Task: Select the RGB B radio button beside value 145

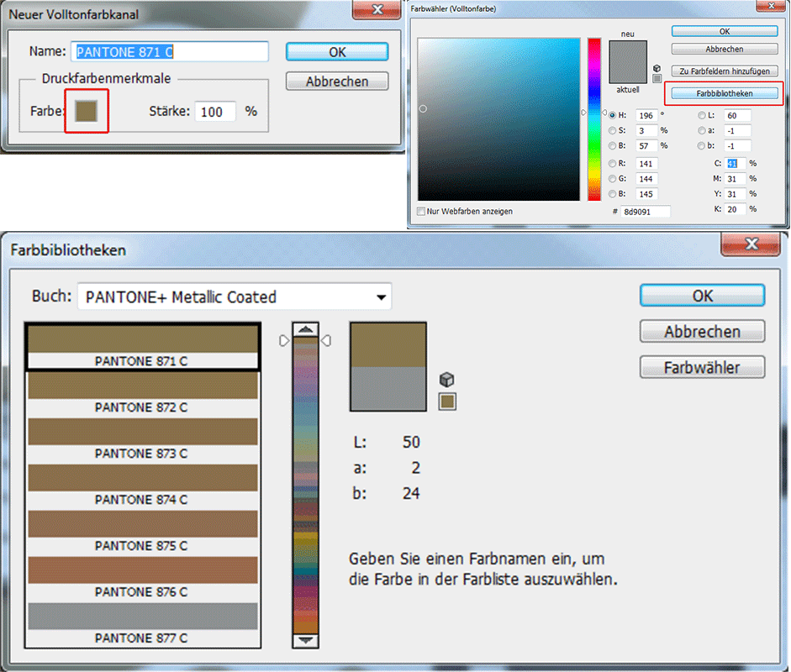Action: tap(613, 193)
